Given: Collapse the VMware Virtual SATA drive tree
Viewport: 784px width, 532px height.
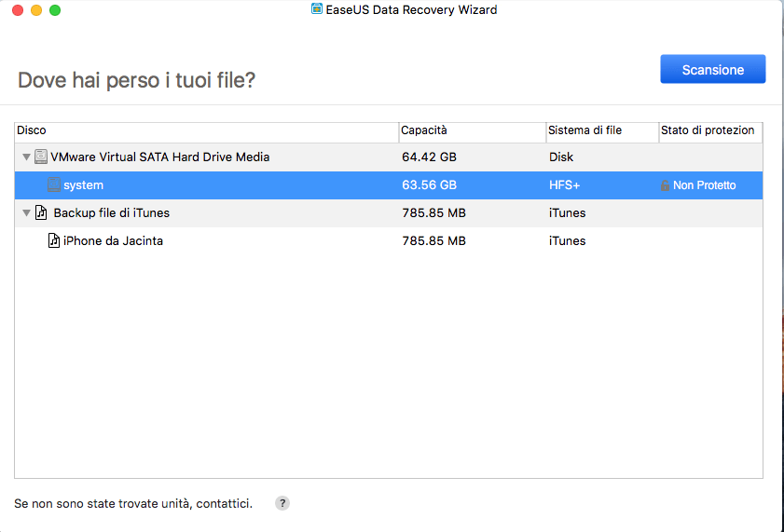Looking at the screenshot, I should pyautogui.click(x=26, y=157).
